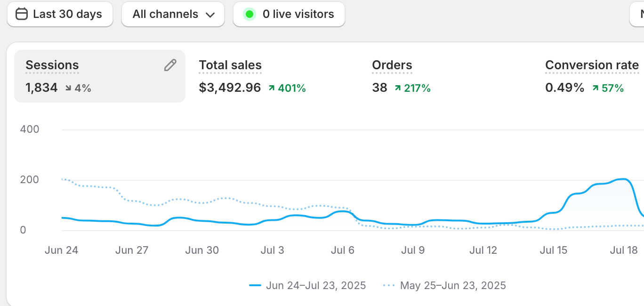Image resolution: width=644 pixels, height=306 pixels.
Task: Click the green live visitors status dot
Action: click(x=250, y=14)
